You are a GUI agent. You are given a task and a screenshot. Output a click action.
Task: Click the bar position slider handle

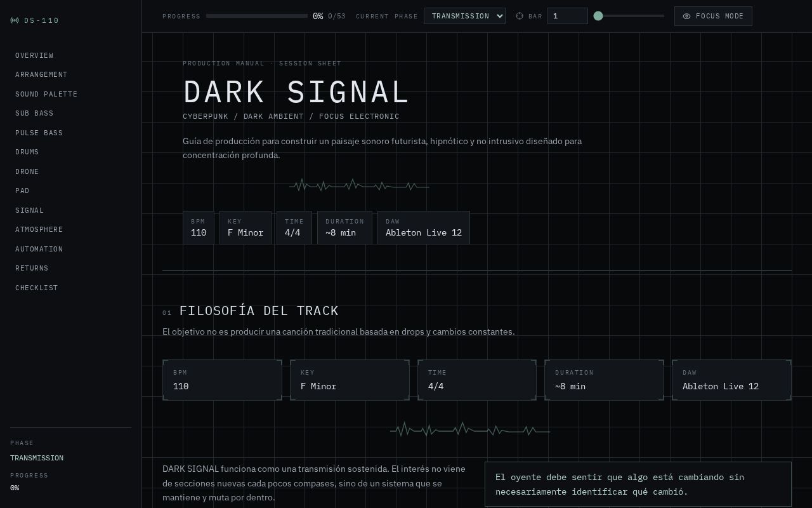tap(598, 16)
